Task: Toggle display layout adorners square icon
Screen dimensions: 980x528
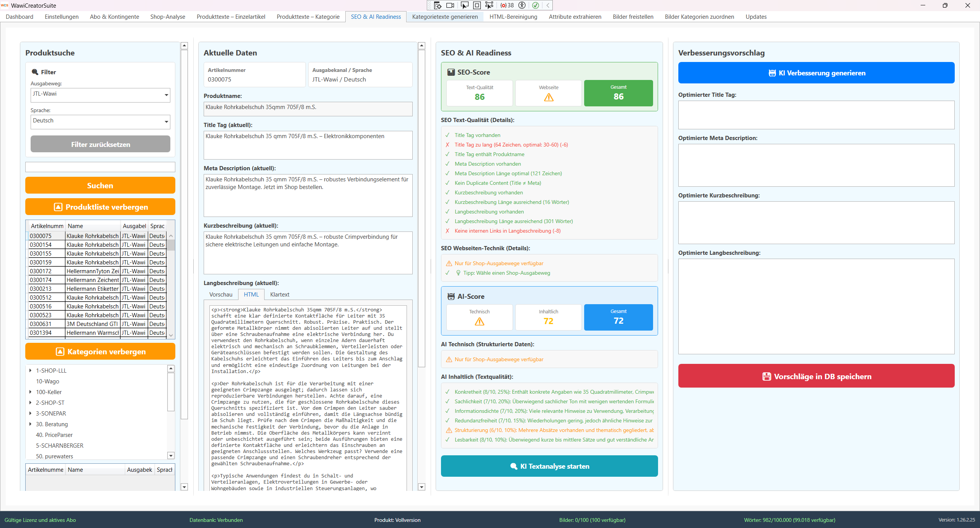Action: [x=477, y=5]
